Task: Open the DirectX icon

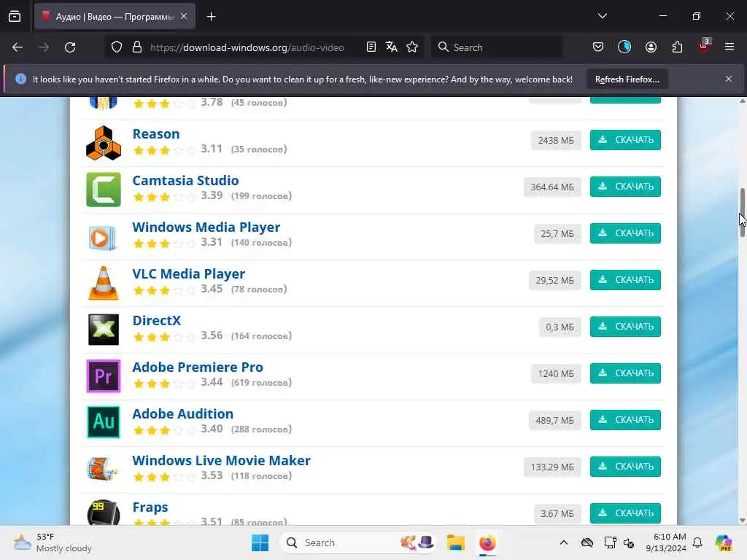Action: coord(104,330)
